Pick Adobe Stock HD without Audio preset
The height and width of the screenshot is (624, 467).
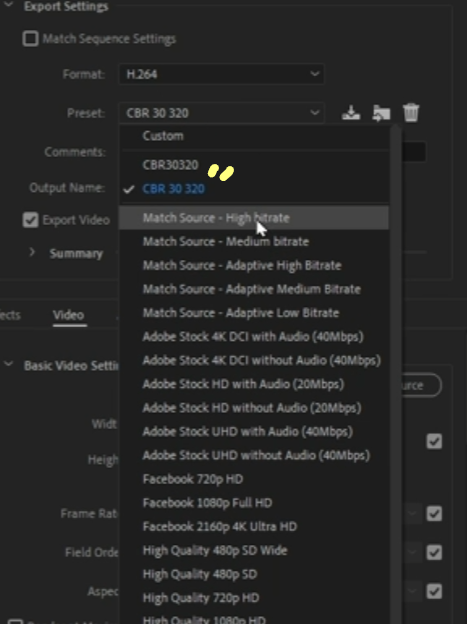pos(254,408)
